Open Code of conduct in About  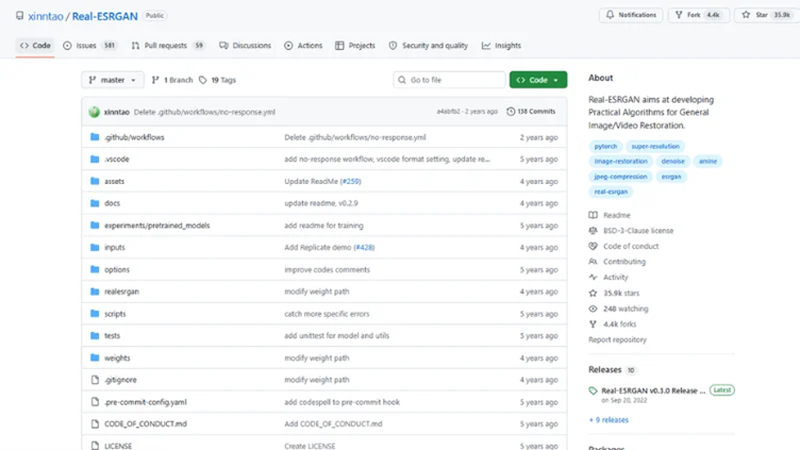pos(631,246)
